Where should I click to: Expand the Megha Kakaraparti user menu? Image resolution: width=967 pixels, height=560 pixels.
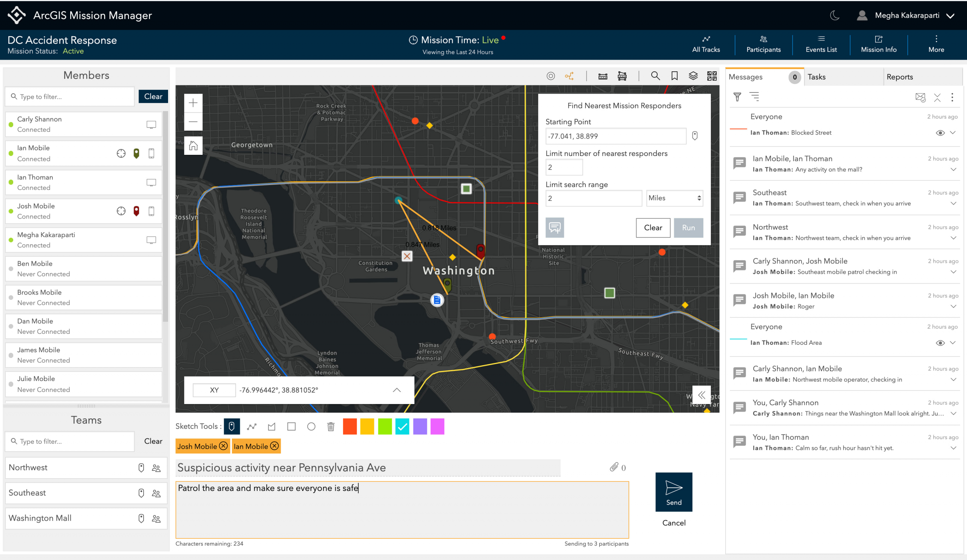(950, 16)
